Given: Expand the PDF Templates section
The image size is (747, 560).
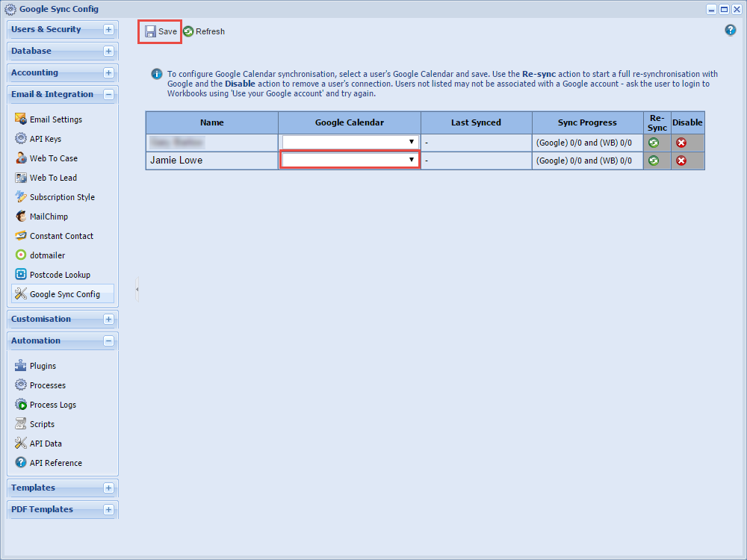Looking at the screenshot, I should 108,509.
